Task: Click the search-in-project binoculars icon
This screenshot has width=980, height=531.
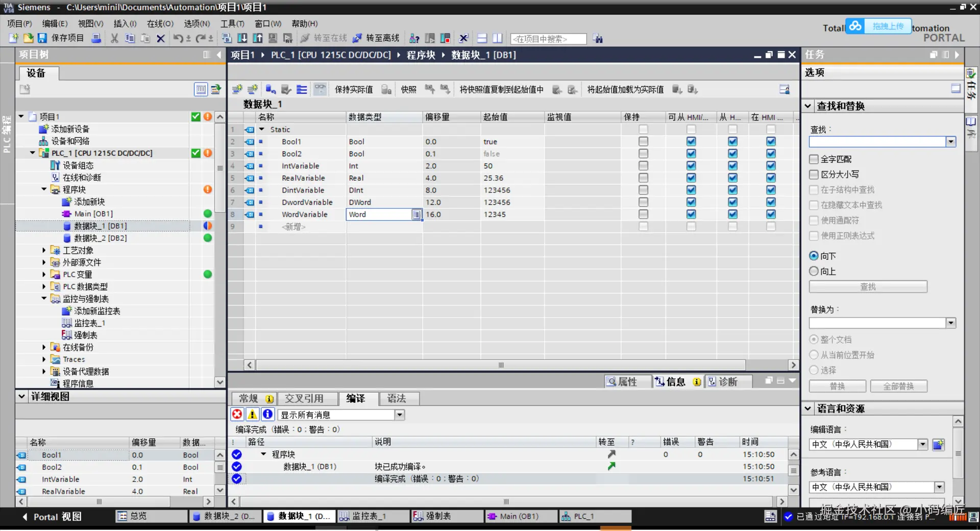Action: click(x=598, y=39)
